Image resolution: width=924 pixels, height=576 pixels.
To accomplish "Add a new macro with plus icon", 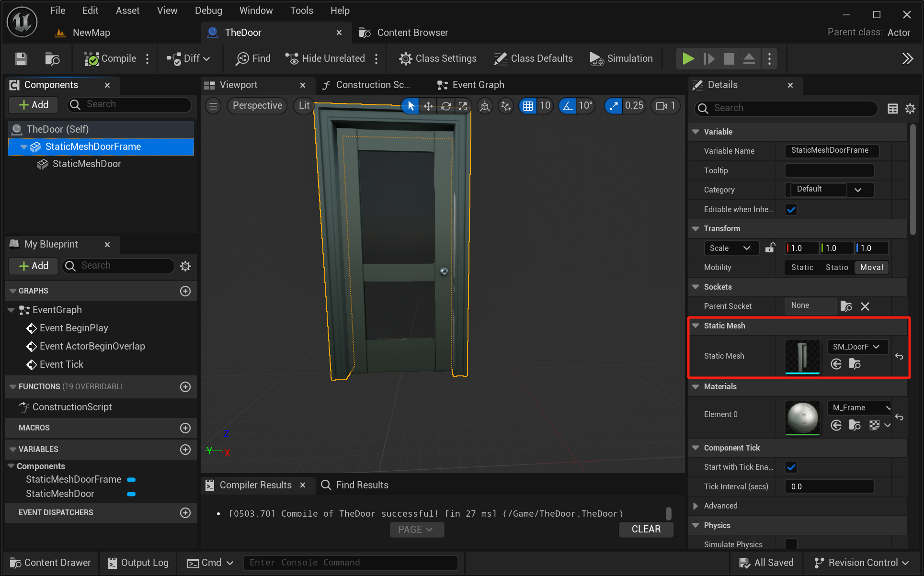I will pos(185,428).
